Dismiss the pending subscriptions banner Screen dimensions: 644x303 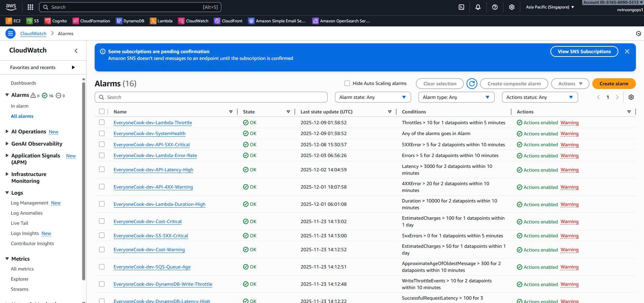pos(627,51)
